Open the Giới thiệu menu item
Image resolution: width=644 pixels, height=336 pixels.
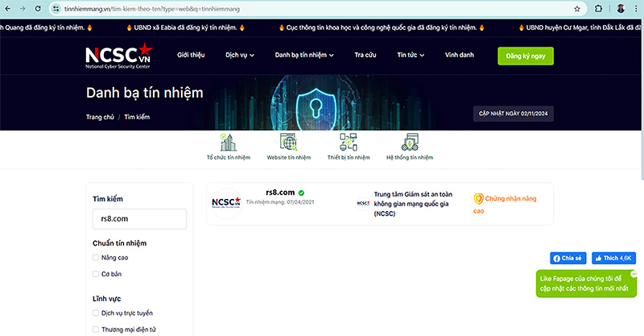191,55
